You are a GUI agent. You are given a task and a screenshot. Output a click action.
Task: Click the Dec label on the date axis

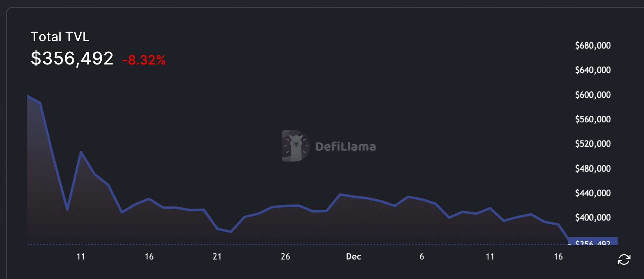tap(353, 257)
